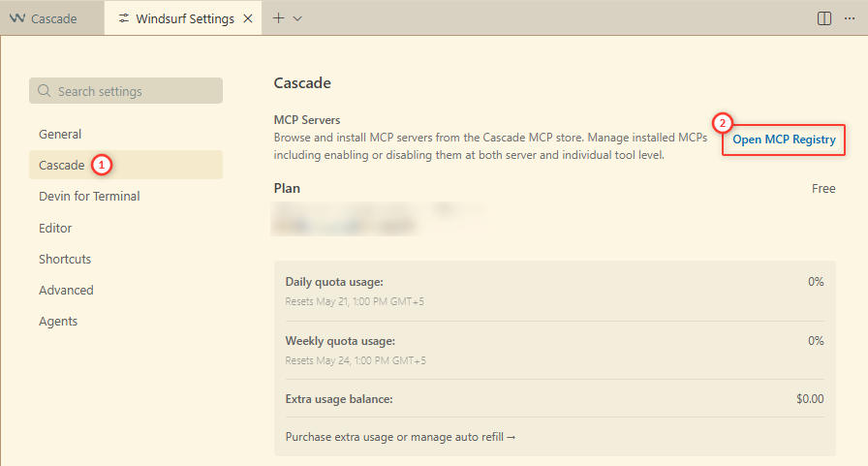
Task: Click Open MCP Registry button
Action: point(784,140)
